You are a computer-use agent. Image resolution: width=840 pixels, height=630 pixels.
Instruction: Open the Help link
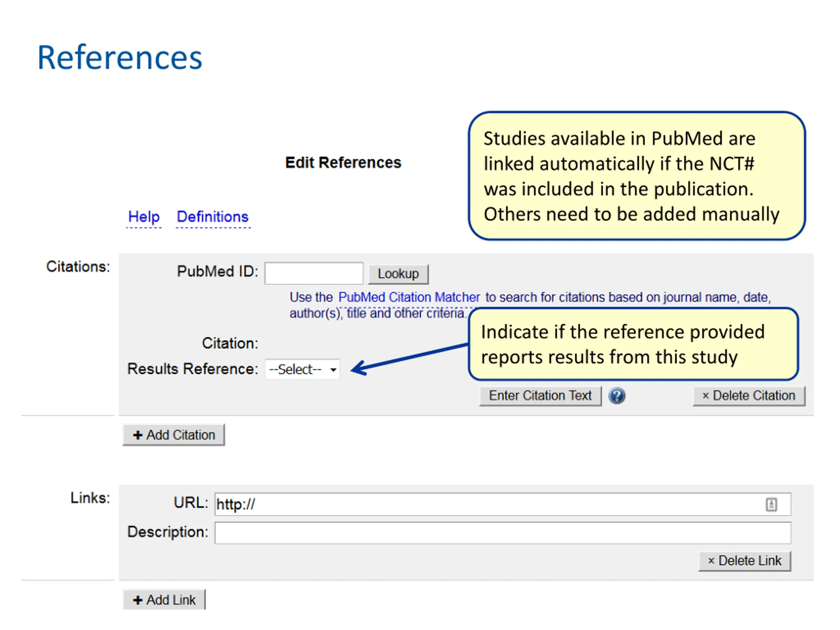(x=143, y=217)
